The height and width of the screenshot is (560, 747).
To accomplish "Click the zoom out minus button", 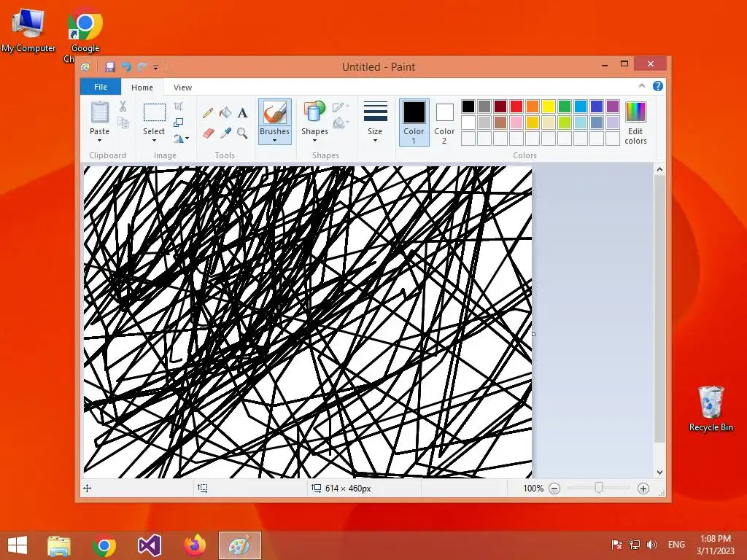I will point(554,489).
